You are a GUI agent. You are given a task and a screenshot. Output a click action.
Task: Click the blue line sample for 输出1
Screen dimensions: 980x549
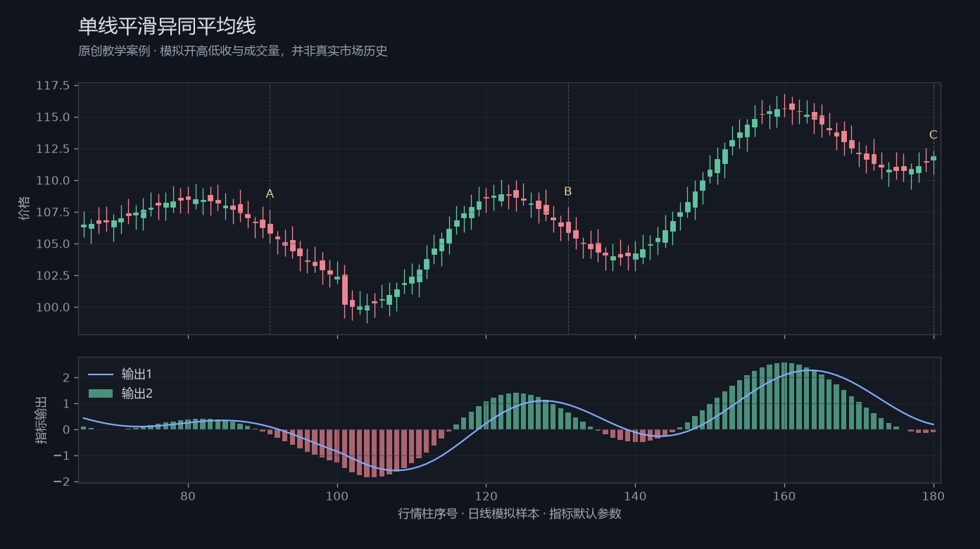(x=100, y=374)
